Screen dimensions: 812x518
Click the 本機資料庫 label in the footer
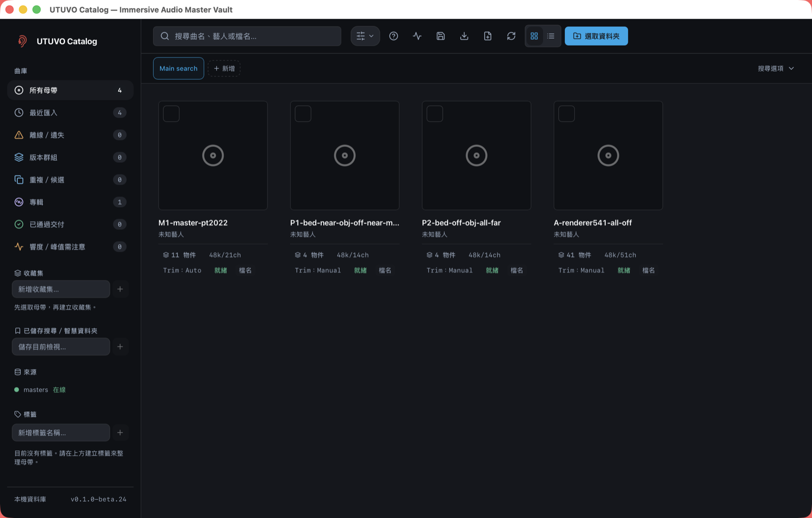(x=30, y=499)
